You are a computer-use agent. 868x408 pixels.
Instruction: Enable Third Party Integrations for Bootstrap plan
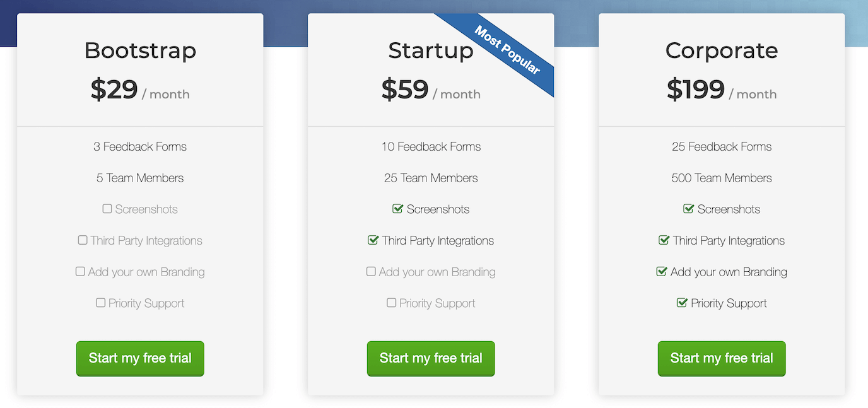tap(82, 240)
